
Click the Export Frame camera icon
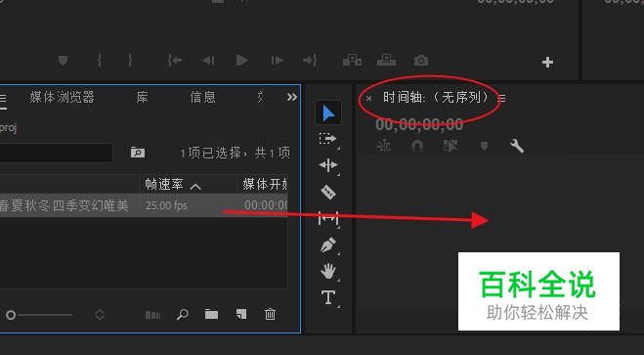pyautogui.click(x=421, y=61)
